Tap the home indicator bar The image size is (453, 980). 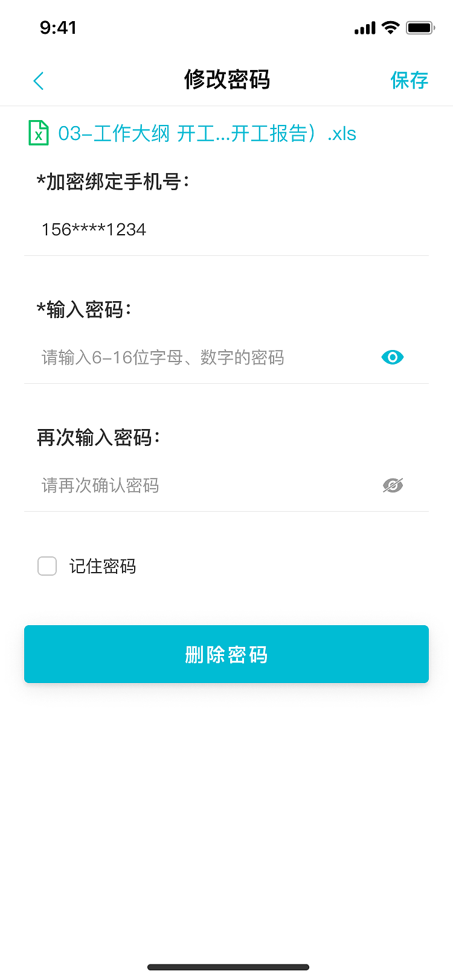click(x=228, y=967)
